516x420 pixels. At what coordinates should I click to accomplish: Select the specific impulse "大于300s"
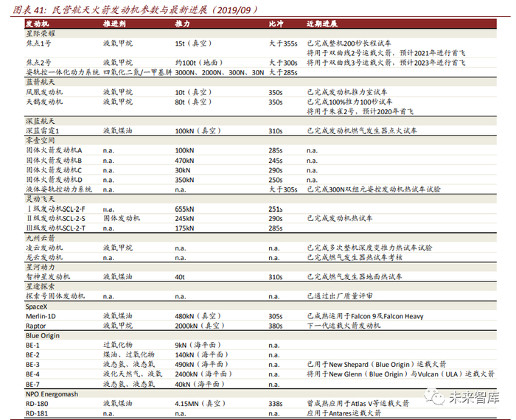click(283, 63)
